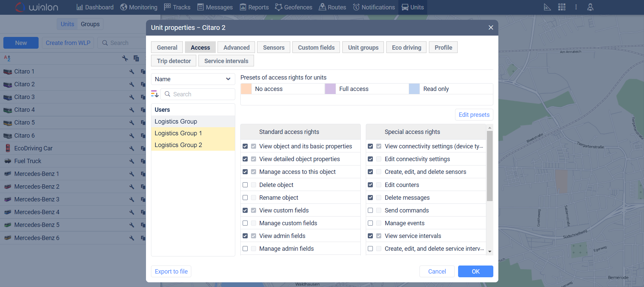Click the sort users icon beside search
Screen dimensions: 644x287
[155, 94]
